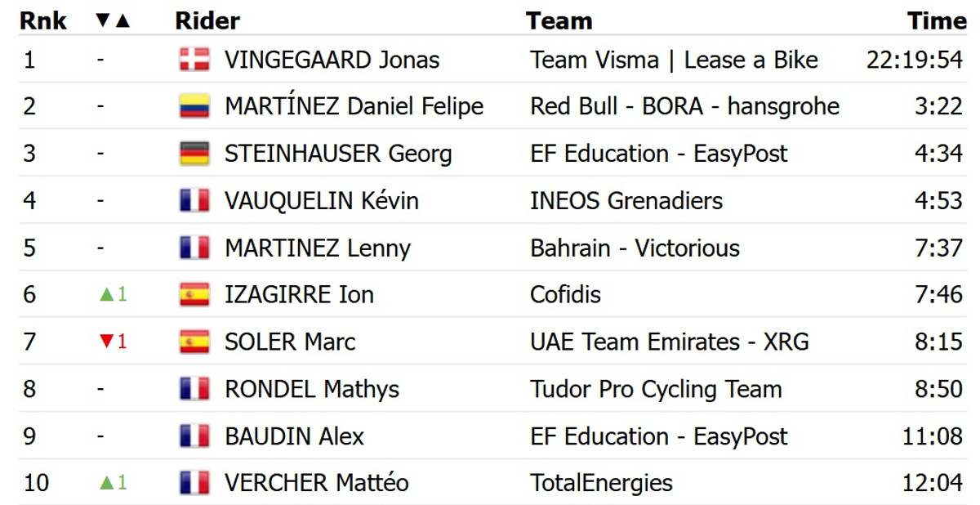Click the Colombian flag beside Martínez

pos(194,106)
